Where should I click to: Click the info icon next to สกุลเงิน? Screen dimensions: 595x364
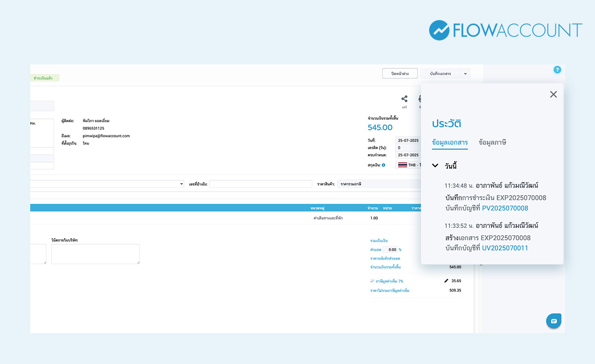click(383, 165)
